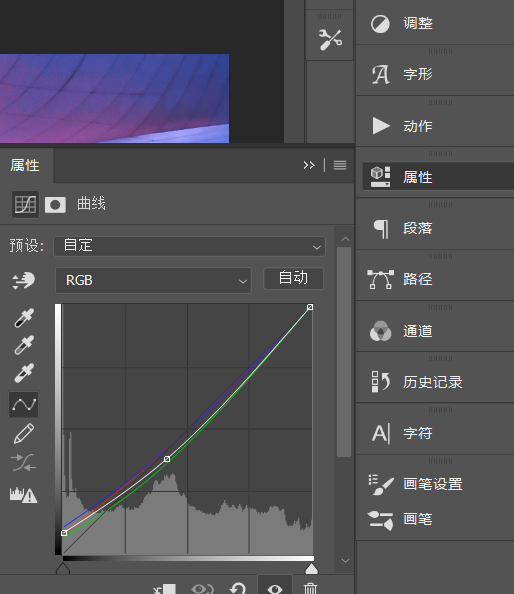
Task: Click the properties panel scroll down arrow
Action: pyautogui.click(x=345, y=561)
